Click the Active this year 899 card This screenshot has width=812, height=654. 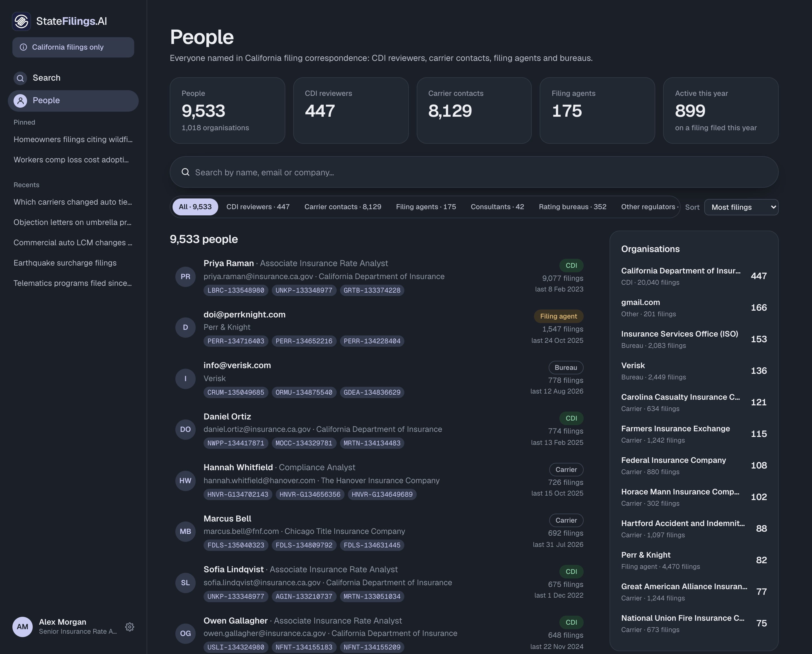click(720, 111)
